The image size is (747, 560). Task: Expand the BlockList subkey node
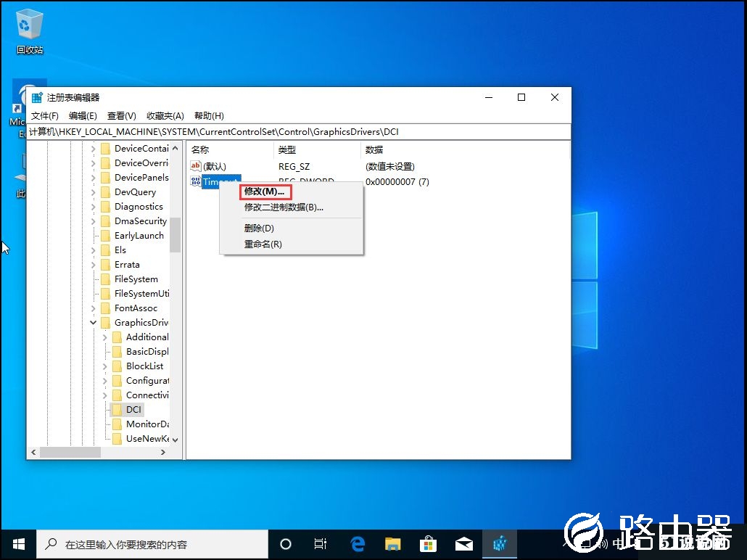tap(105, 366)
